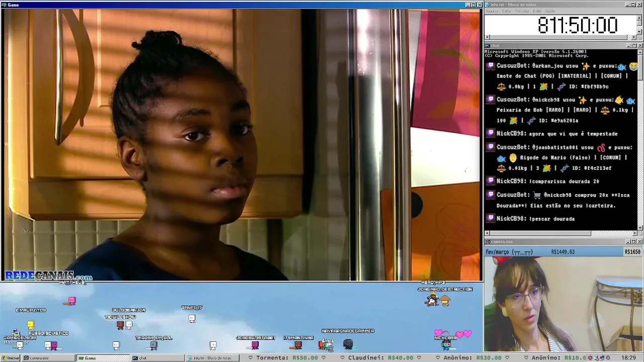
Task: Click the Game window title bar icon
Action: pos(4,5)
